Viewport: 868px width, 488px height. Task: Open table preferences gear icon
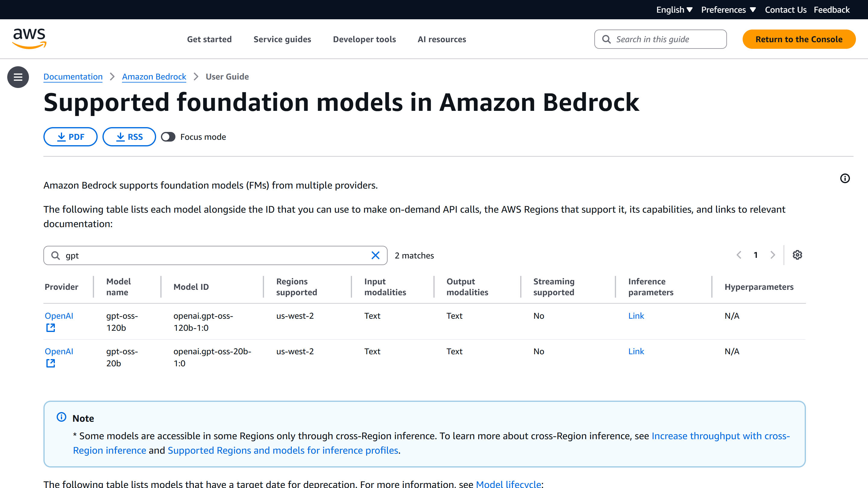[797, 255]
